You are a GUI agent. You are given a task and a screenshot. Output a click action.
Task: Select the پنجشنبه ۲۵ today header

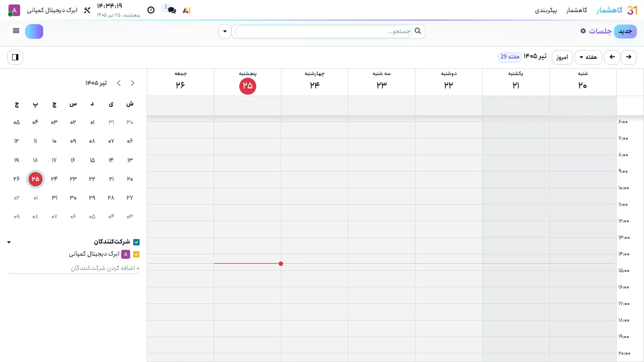point(247,82)
